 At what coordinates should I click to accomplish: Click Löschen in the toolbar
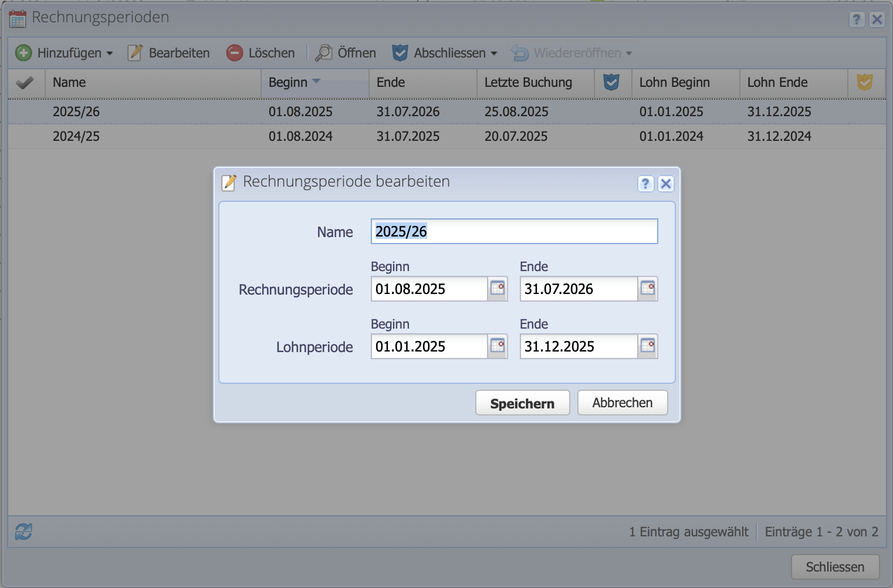tap(261, 53)
